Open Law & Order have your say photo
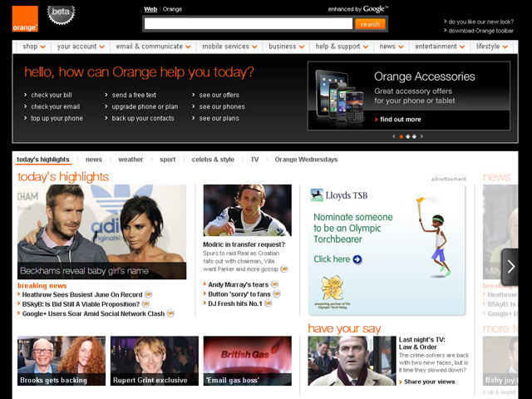This screenshot has width=532, height=399. pos(352,361)
